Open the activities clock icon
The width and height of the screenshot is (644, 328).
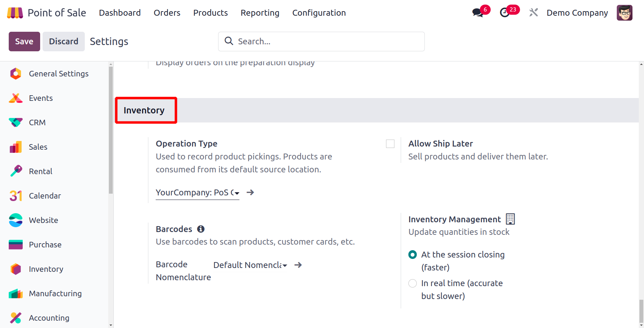coord(505,13)
